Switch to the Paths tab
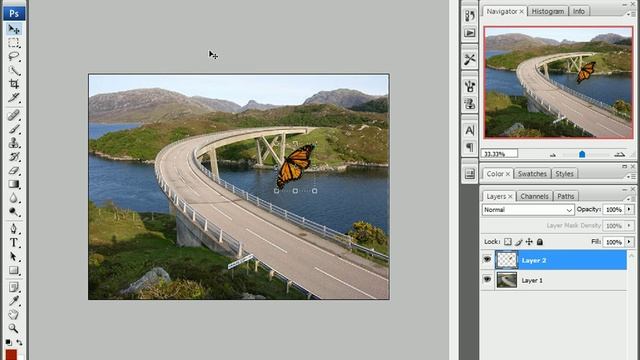This screenshot has height=360, width=640. tap(566, 196)
